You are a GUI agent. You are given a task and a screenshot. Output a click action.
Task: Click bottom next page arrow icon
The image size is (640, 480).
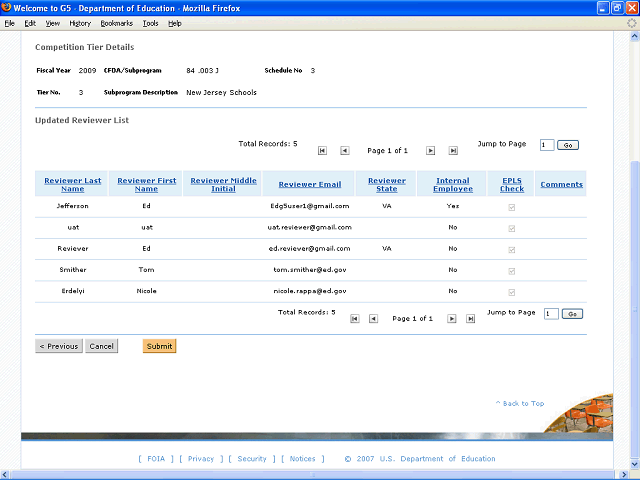point(452,319)
